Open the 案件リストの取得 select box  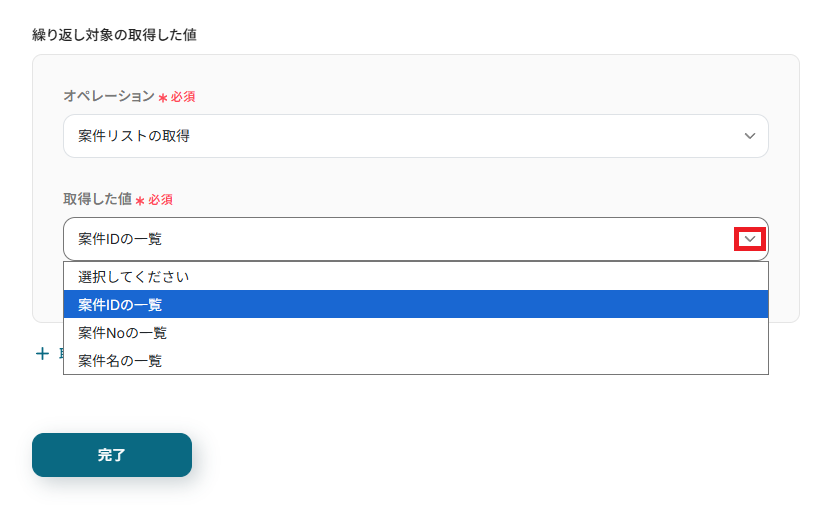[x=415, y=136]
